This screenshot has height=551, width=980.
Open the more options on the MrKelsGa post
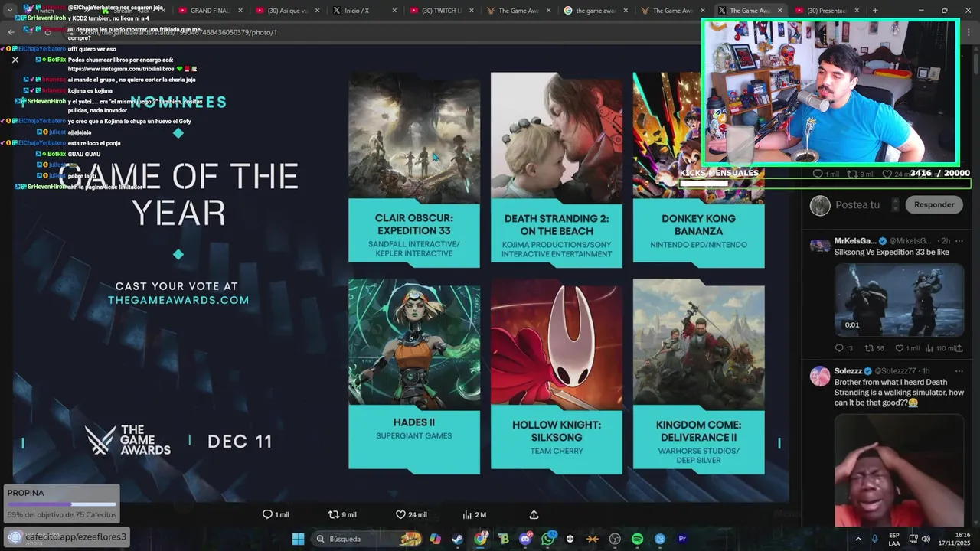[x=959, y=241]
